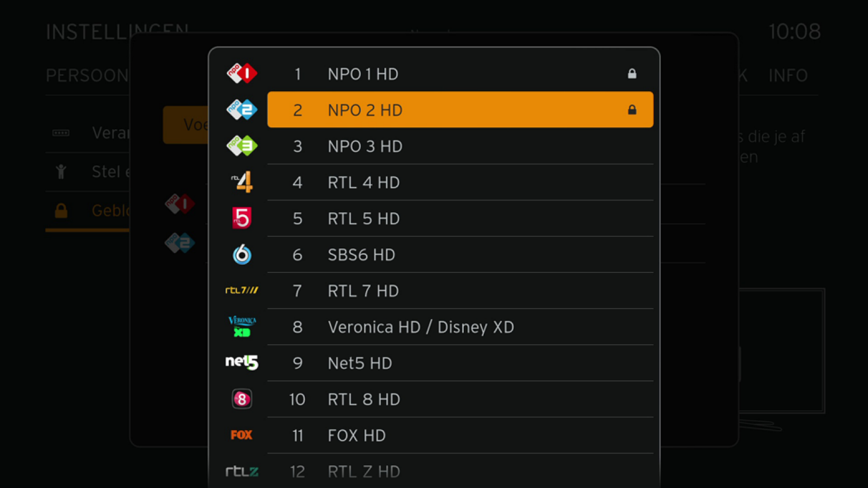This screenshot has width=868, height=488.
Task: Click the RTL 5 red logo
Action: pyautogui.click(x=242, y=218)
